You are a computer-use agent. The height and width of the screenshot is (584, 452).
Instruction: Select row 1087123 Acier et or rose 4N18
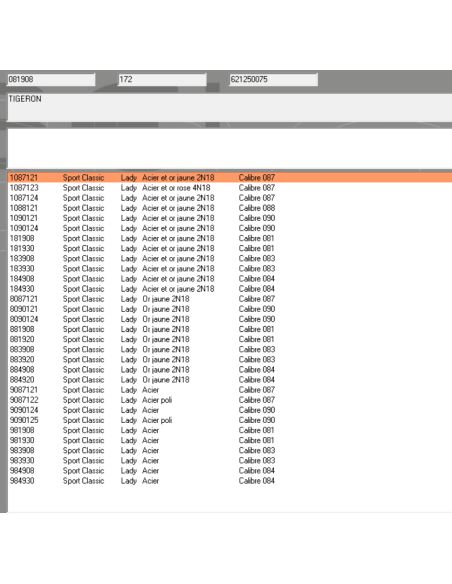point(230,188)
